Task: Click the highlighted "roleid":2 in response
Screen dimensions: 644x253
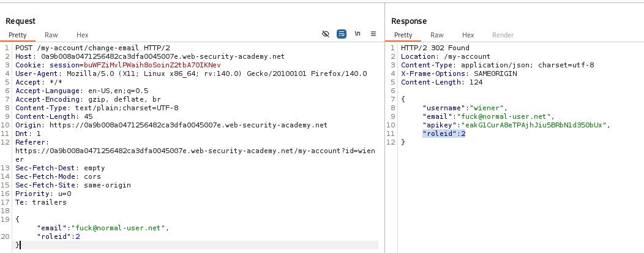Action: (x=444, y=134)
